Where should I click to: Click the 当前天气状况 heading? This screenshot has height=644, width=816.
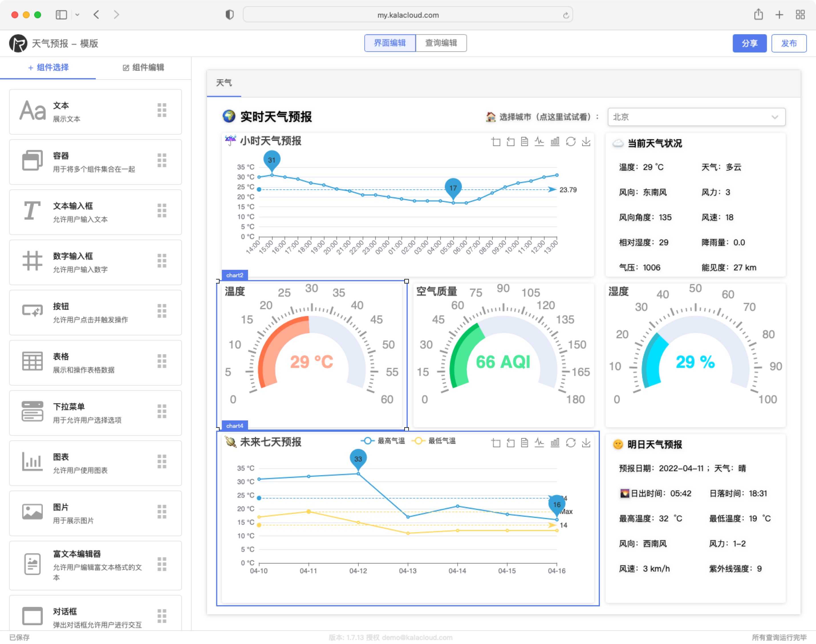[x=655, y=143]
